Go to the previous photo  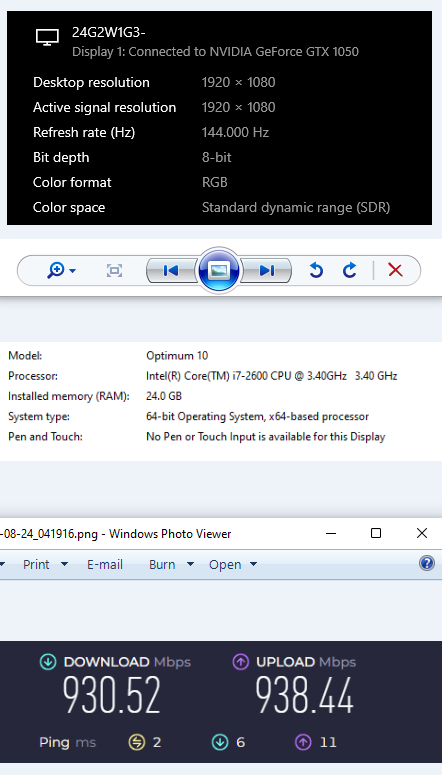click(171, 270)
